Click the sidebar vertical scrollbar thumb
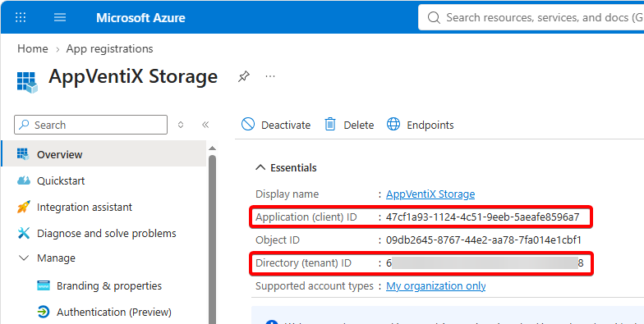This screenshot has width=644, height=324. tap(212, 239)
